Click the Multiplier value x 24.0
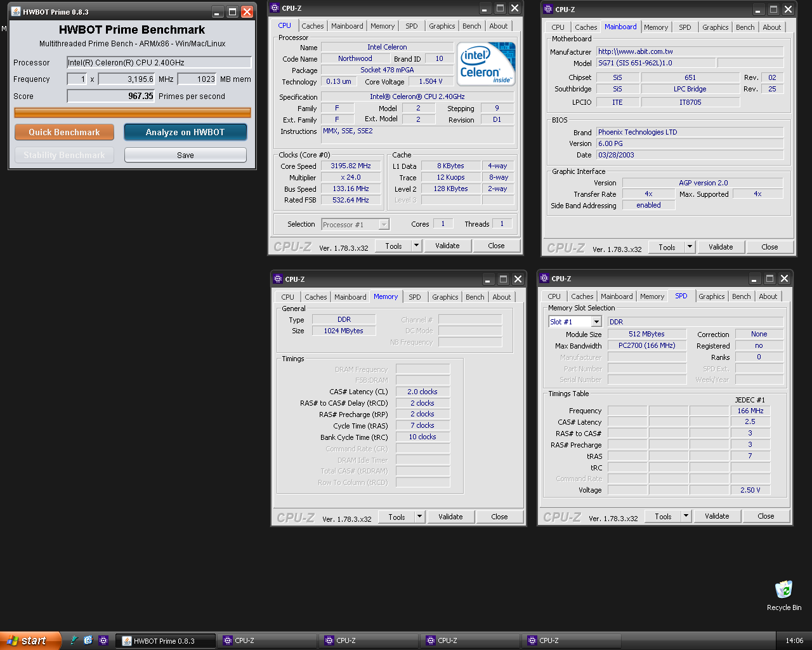 click(x=351, y=177)
